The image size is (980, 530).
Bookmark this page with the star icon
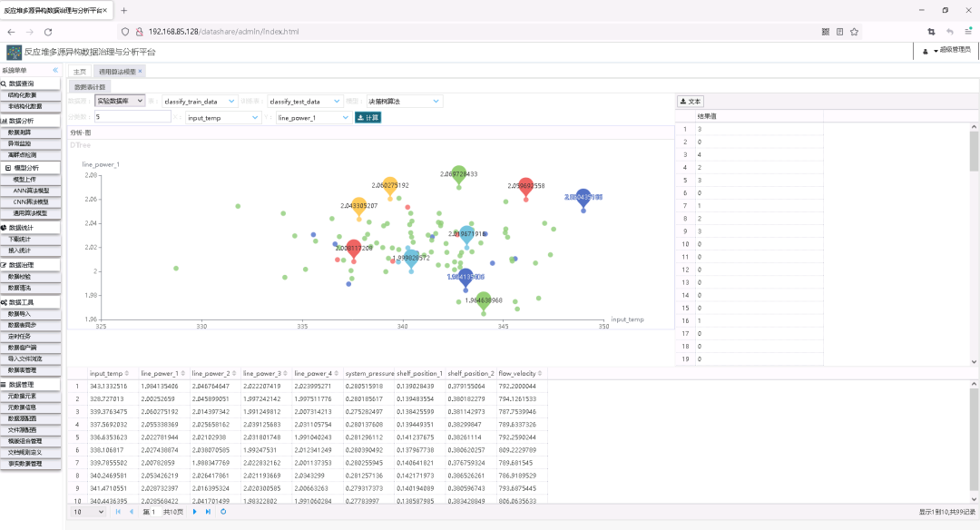click(854, 31)
